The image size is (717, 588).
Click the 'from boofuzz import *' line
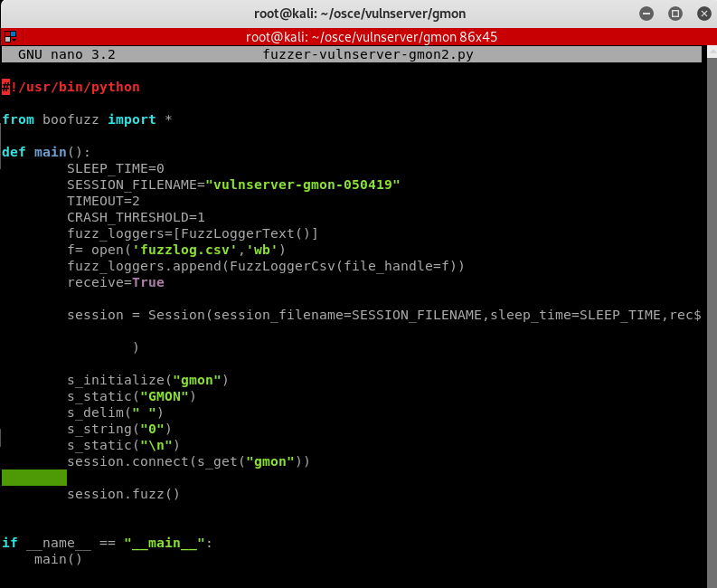point(87,119)
